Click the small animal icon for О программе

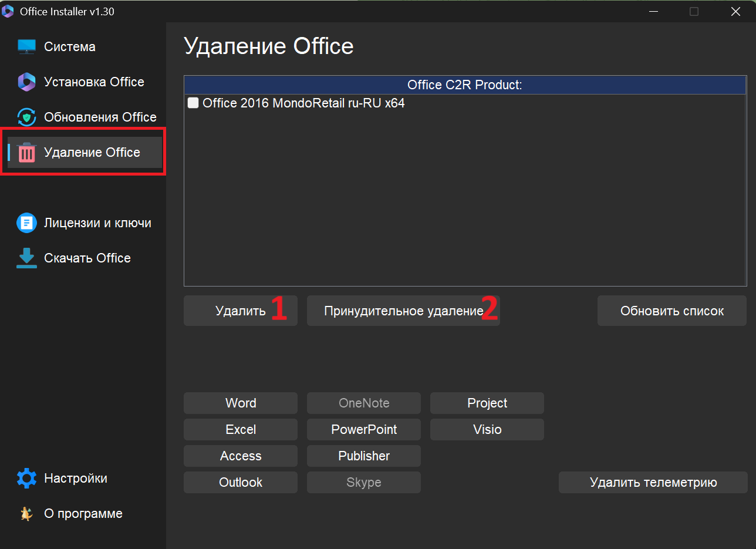(x=26, y=514)
